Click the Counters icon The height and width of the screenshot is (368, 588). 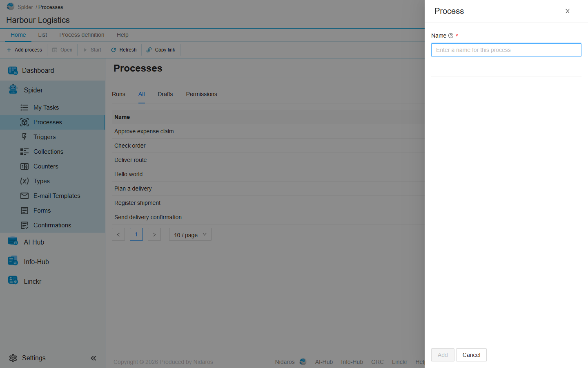(24, 166)
